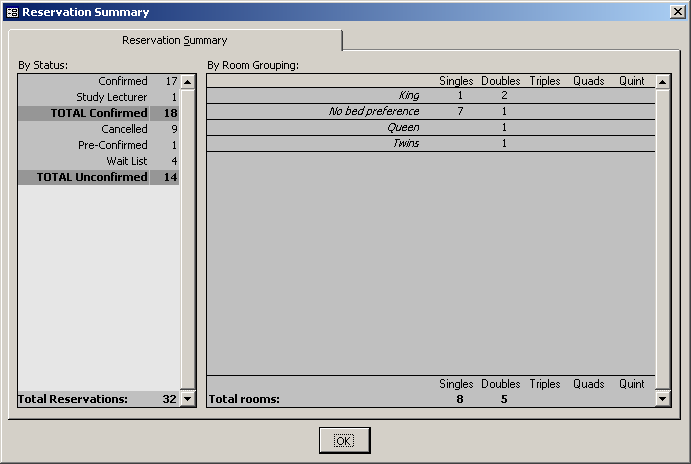Viewport: 691px width, 464px height.
Task: Click the Total Reservations count field
Action: coord(165,399)
